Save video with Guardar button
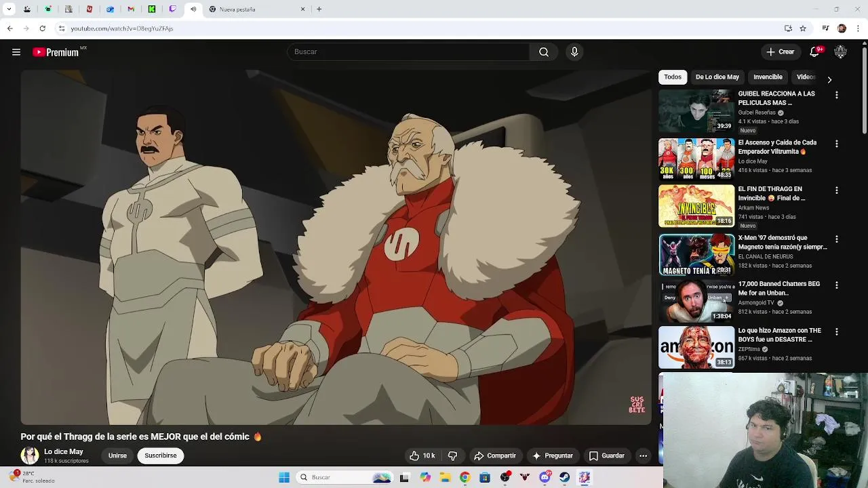This screenshot has height=488, width=868. [606, 455]
